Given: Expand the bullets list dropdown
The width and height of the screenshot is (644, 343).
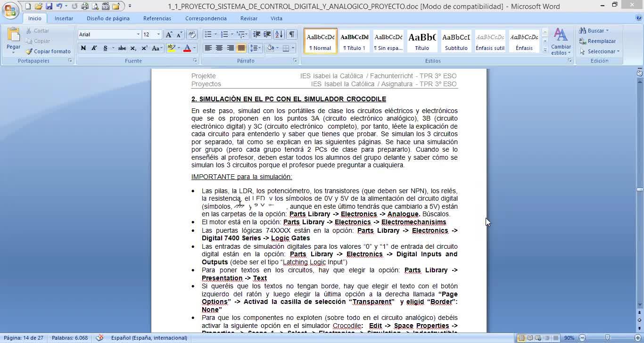Looking at the screenshot, I should [x=215, y=34].
